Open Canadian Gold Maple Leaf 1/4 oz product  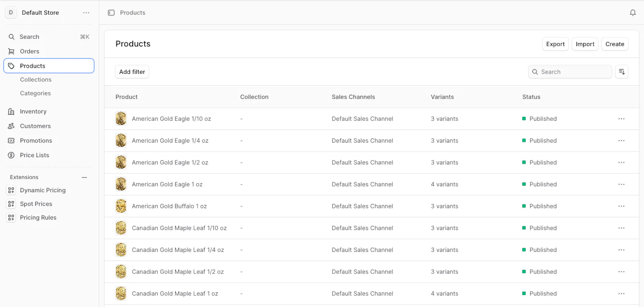(178, 250)
